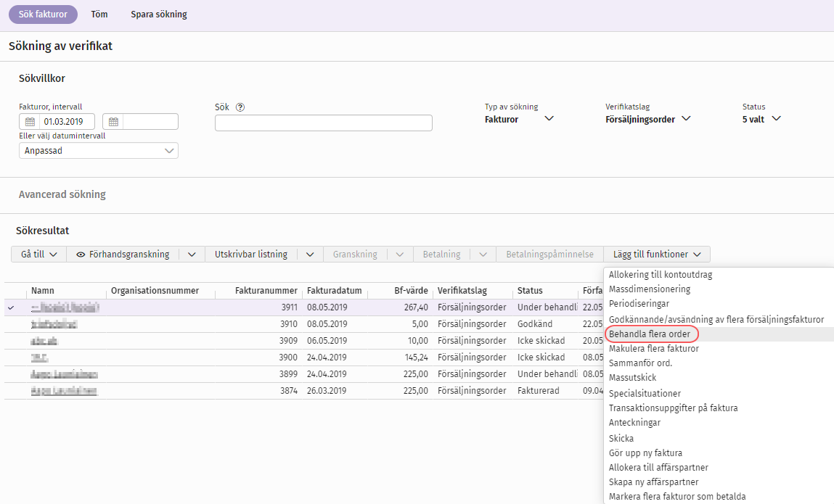Sort by Bf-värde column header
The image size is (834, 504).
click(411, 291)
